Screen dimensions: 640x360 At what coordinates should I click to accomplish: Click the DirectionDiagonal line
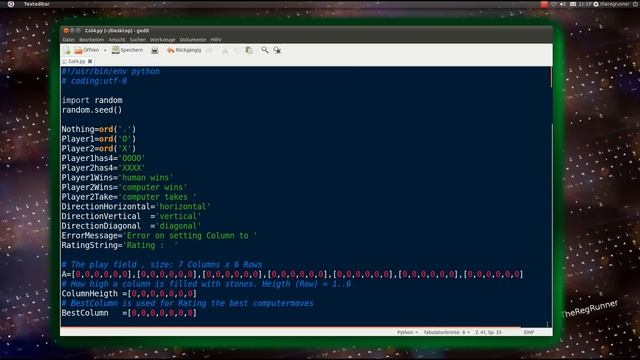point(131,226)
